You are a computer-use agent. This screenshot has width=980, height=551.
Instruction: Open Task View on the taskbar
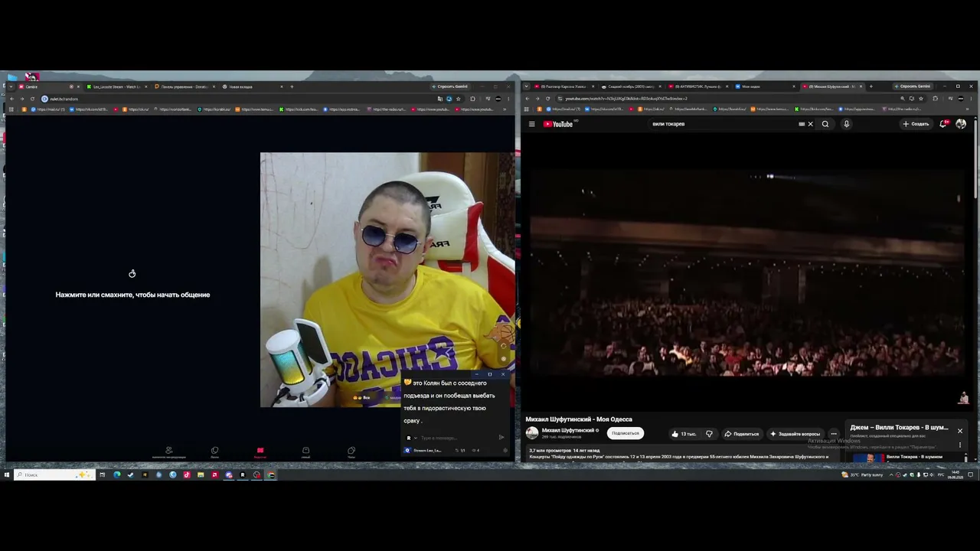click(102, 474)
